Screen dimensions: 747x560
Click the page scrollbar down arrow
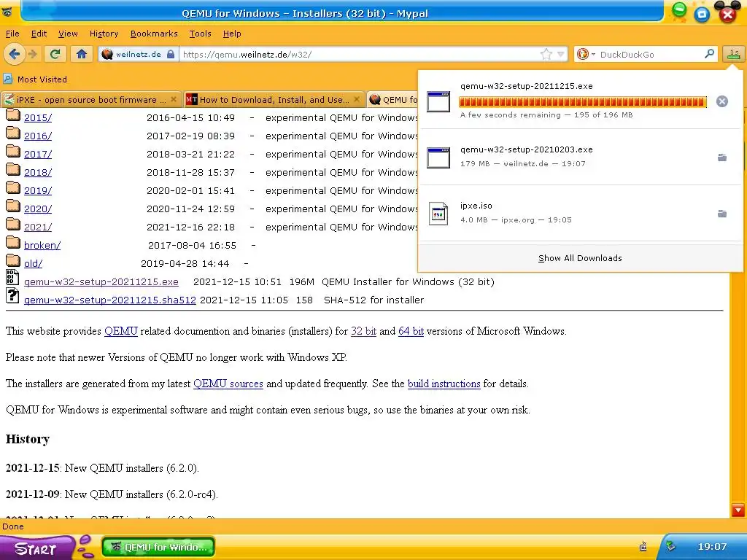click(738, 510)
